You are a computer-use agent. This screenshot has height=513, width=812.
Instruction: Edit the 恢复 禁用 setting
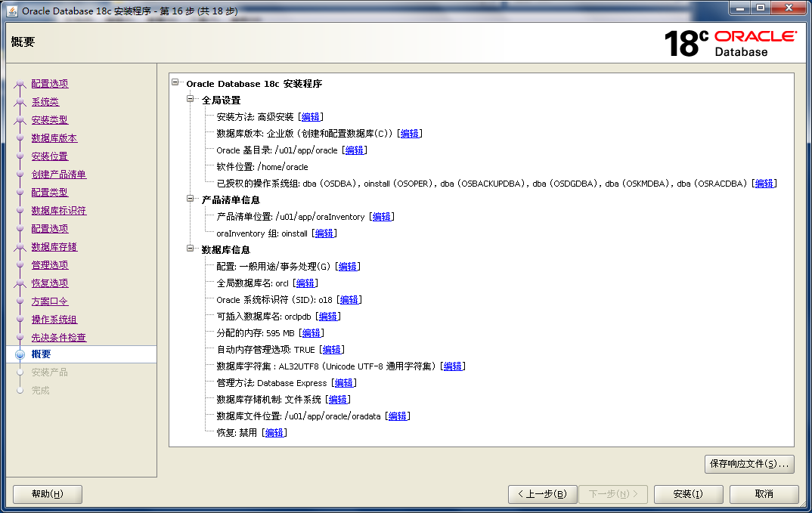pyautogui.click(x=274, y=433)
